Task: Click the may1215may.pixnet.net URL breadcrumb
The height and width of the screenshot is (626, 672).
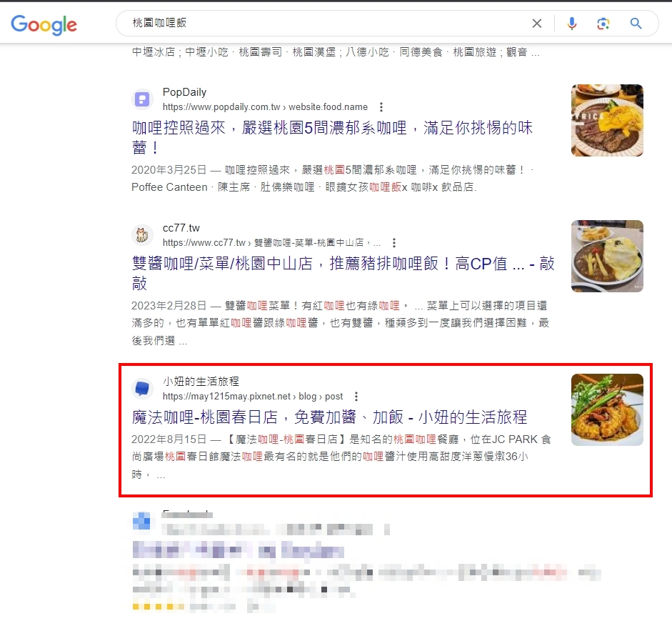Action: point(252,396)
